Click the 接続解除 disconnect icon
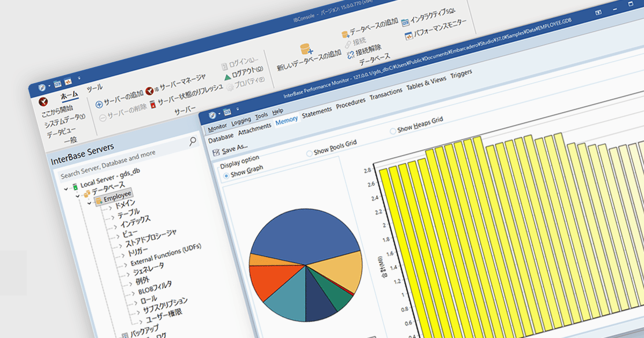Screen dimensions: 644x338 pos(350,54)
